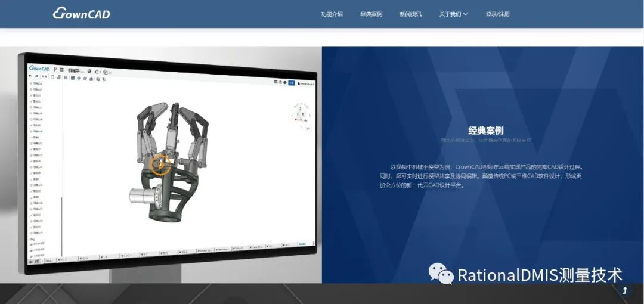Open the 功能介绍 navigation item
The height and width of the screenshot is (304, 644).
[332, 14]
